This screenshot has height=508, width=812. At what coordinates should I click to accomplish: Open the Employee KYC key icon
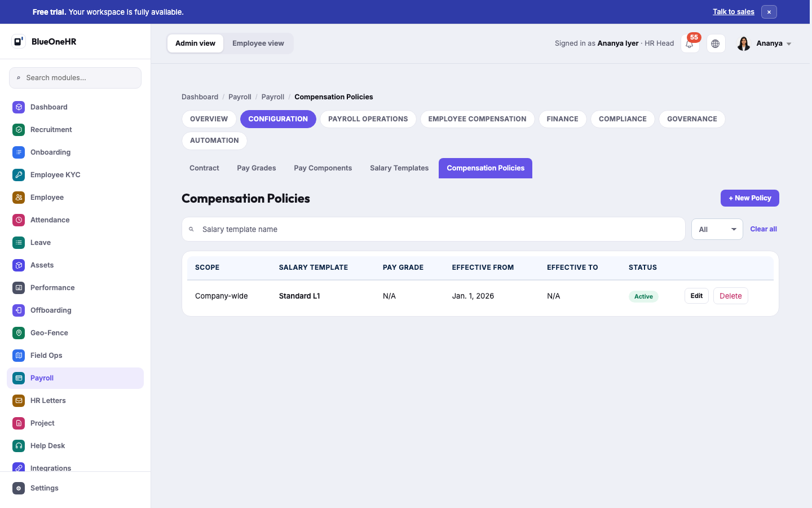(x=19, y=175)
